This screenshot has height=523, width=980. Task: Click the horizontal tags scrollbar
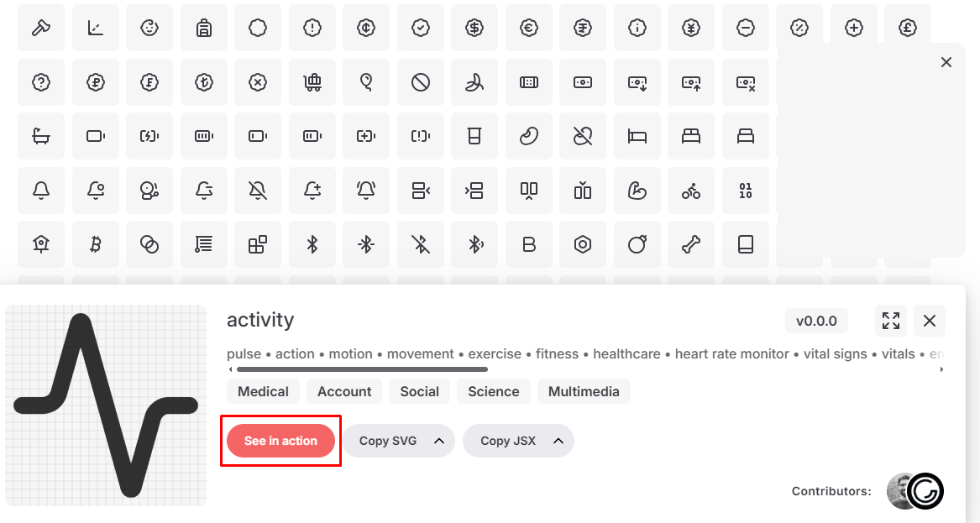pyautogui.click(x=361, y=369)
